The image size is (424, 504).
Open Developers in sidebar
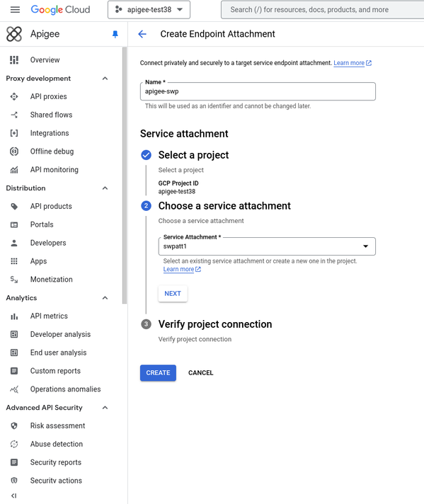coord(48,243)
